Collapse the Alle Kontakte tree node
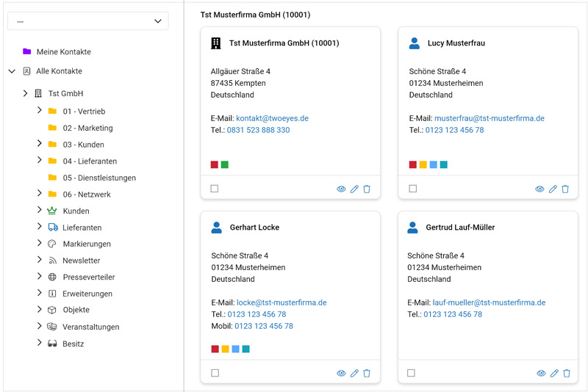Screen dimensions: 588x392 [12, 71]
